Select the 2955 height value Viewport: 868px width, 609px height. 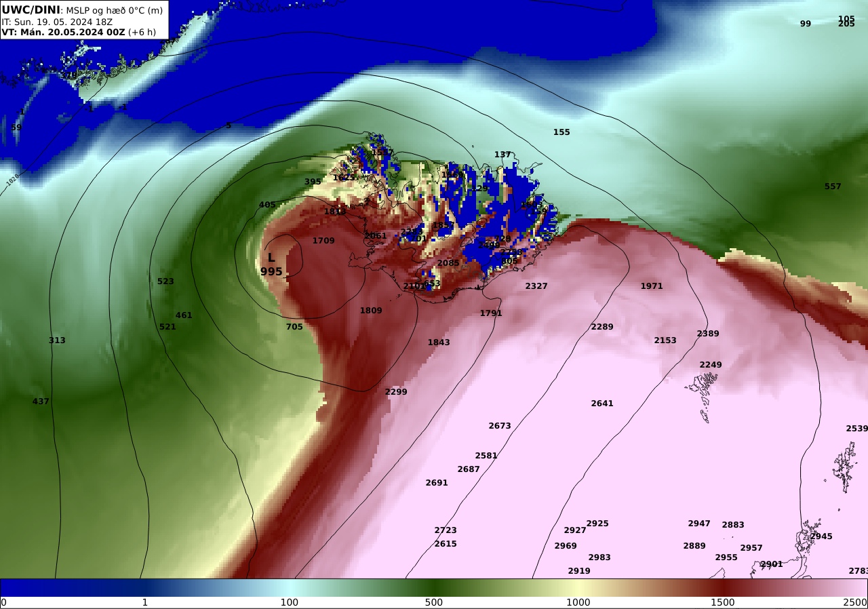click(726, 557)
